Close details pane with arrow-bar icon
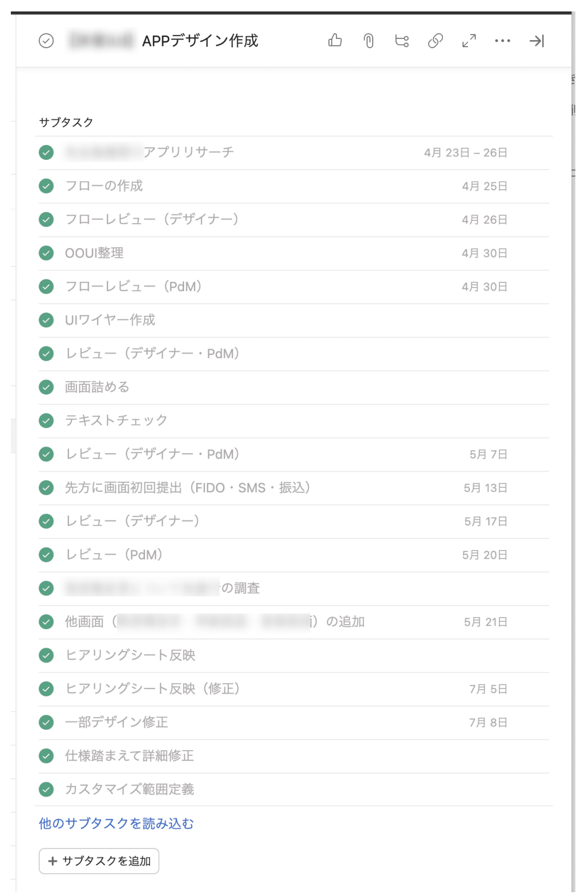 point(536,40)
